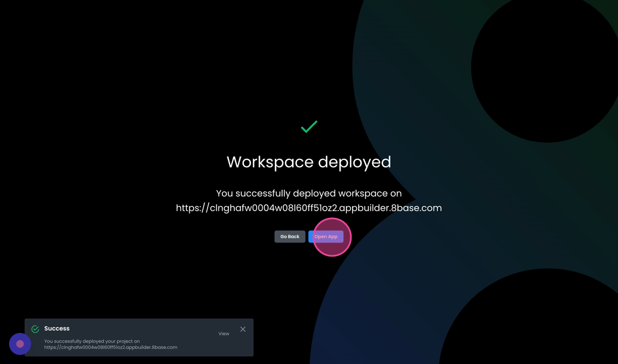618x364 pixels.
Task: Click the upper hole of the 8 logo
Action: 544,69
